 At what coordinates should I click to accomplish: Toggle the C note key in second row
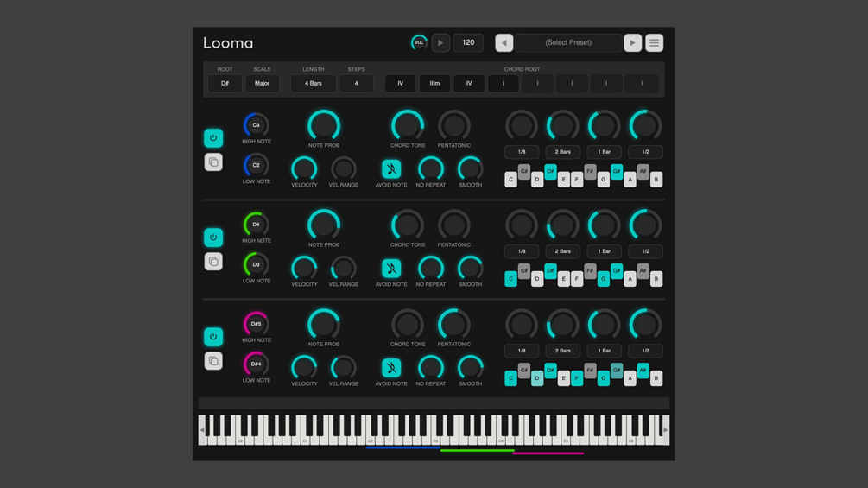point(511,279)
